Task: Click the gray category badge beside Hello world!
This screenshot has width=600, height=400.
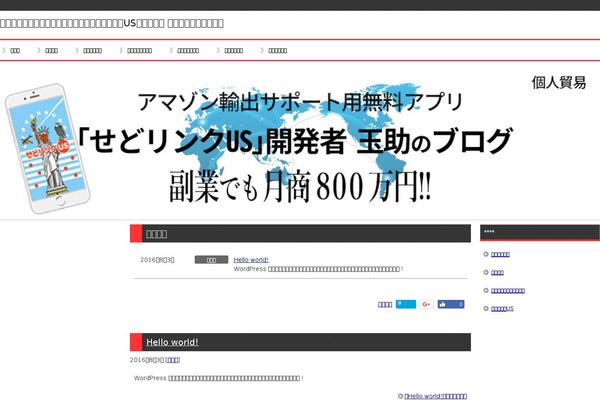Action: coord(211,260)
